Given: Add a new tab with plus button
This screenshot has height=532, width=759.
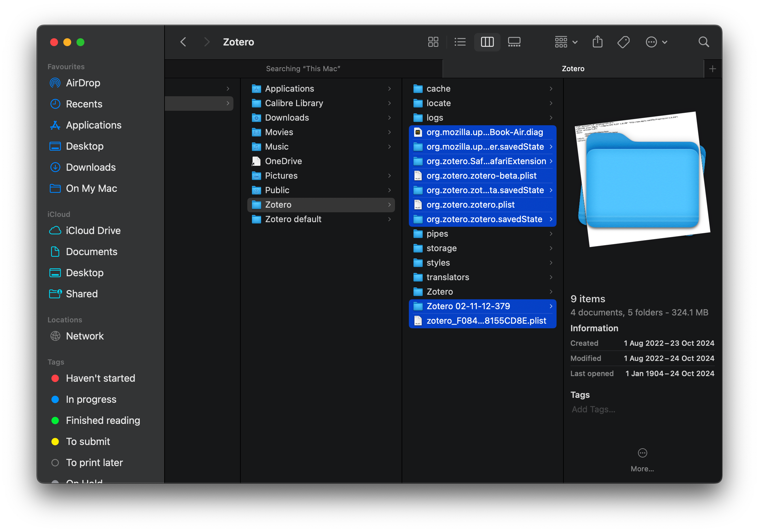Looking at the screenshot, I should 713,69.
